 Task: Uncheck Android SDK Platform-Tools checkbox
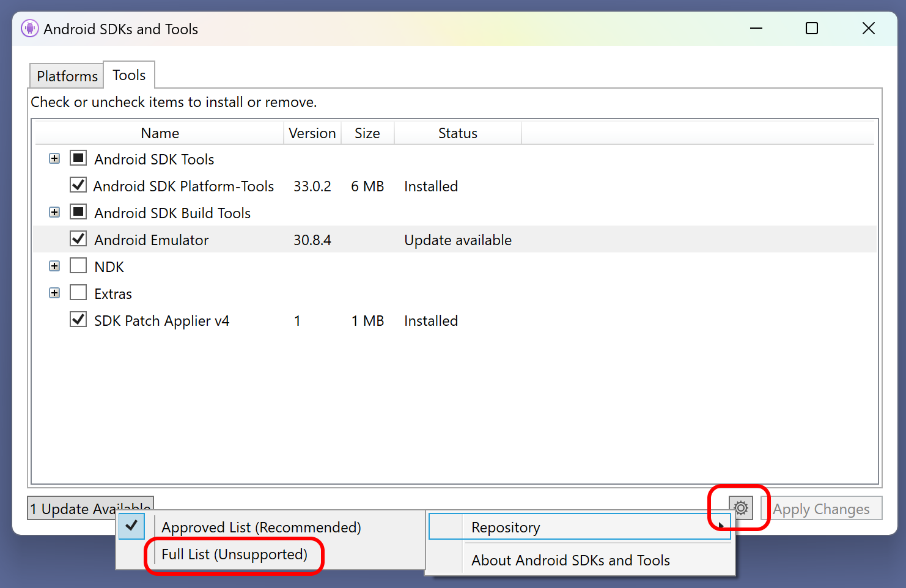pyautogui.click(x=78, y=185)
